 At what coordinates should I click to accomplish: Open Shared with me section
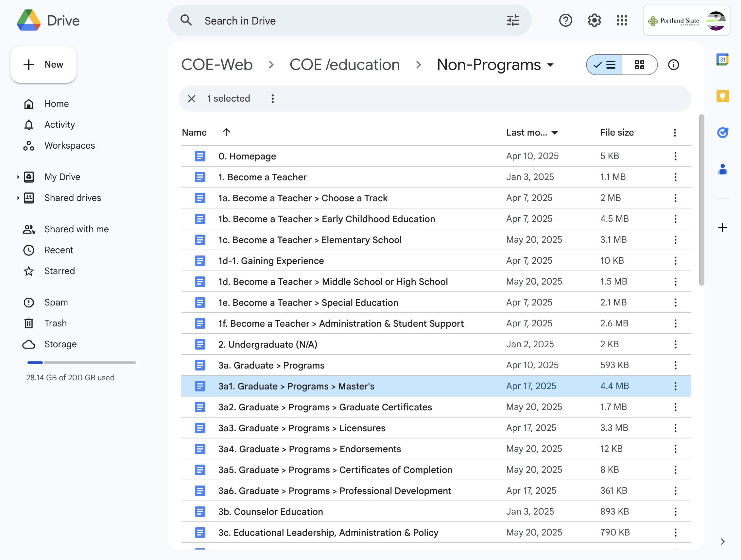pos(77,229)
